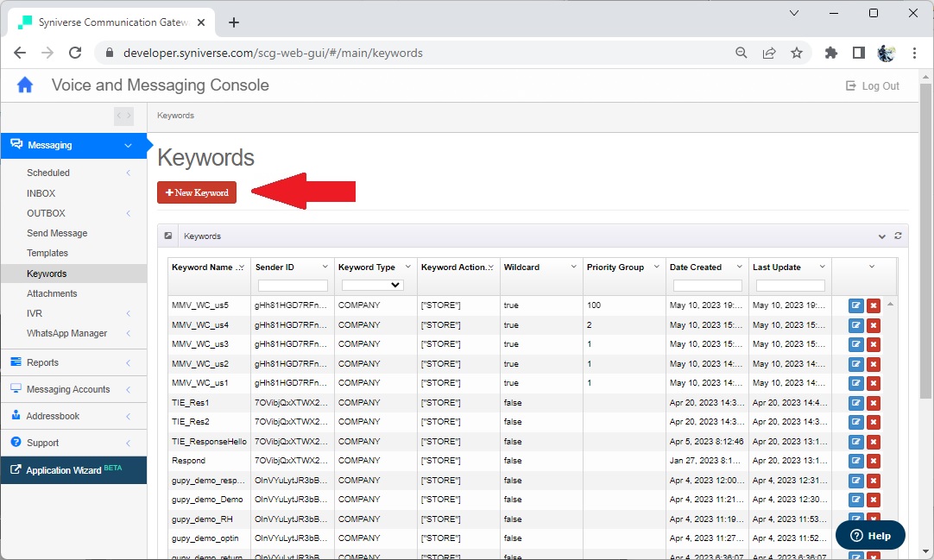Expand WhatsApp Manager submenu
The image size is (934, 560).
128,333
